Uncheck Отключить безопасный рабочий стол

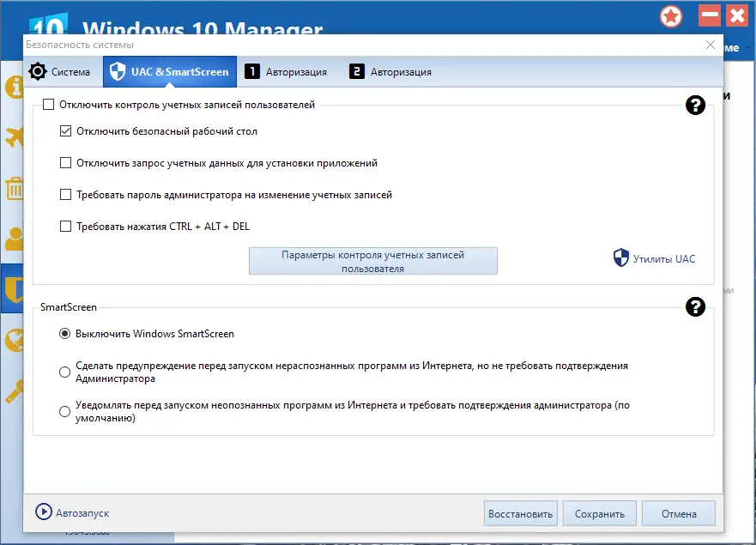[x=65, y=131]
